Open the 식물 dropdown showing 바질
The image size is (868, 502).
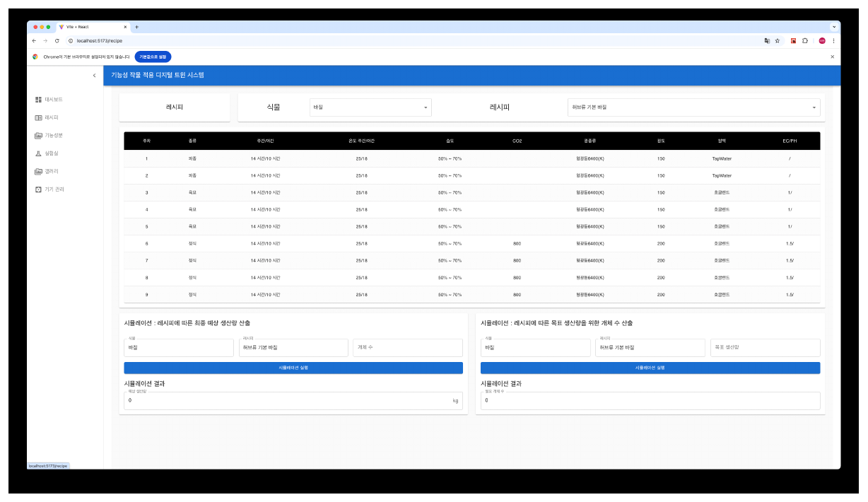click(x=370, y=107)
